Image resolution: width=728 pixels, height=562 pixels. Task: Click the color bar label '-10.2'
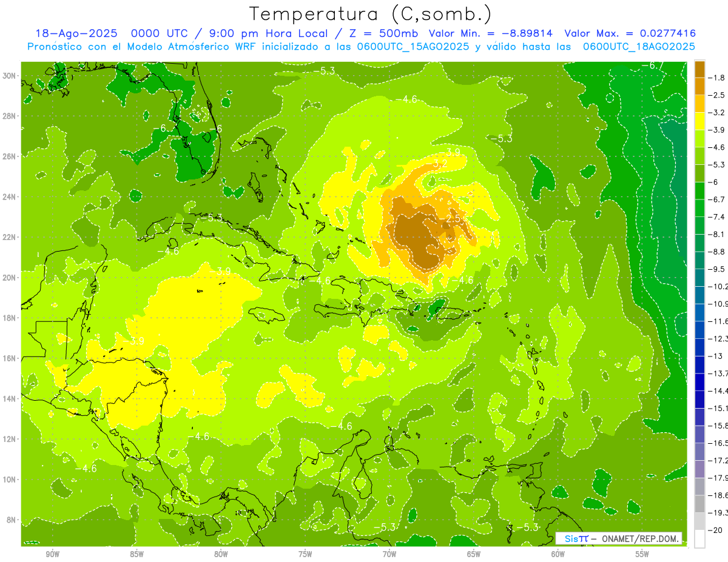click(718, 286)
